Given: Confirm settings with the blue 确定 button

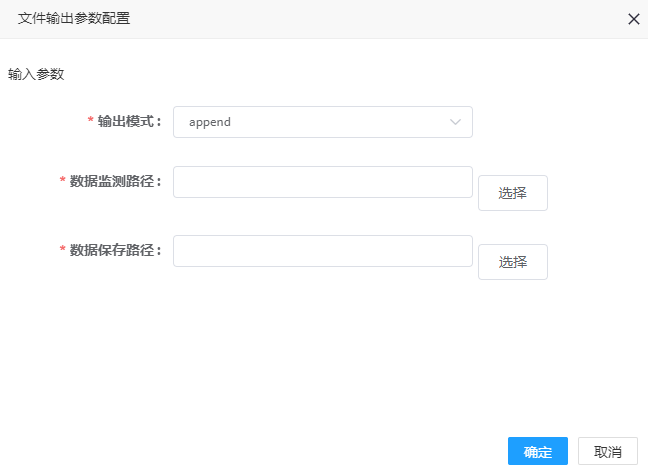Looking at the screenshot, I should coord(538,451).
